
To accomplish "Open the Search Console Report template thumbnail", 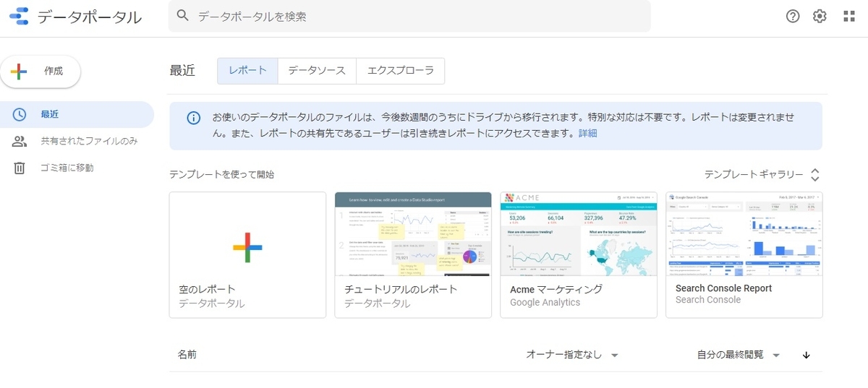I will [x=744, y=233].
